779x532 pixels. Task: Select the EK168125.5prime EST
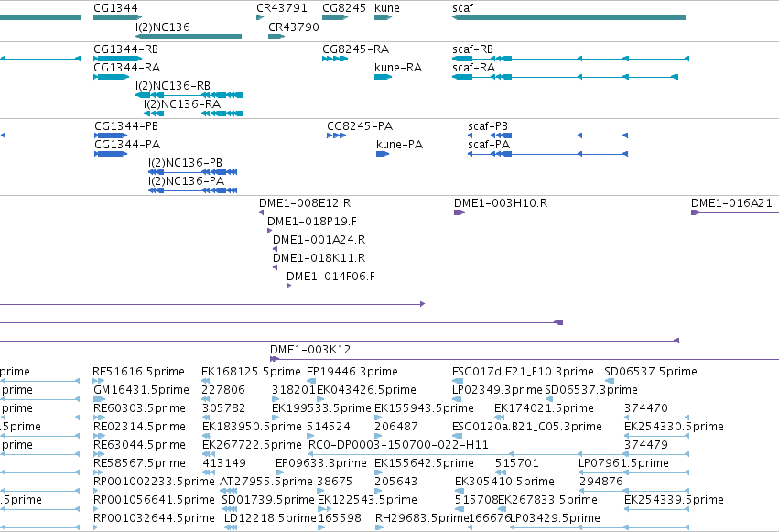(206, 381)
